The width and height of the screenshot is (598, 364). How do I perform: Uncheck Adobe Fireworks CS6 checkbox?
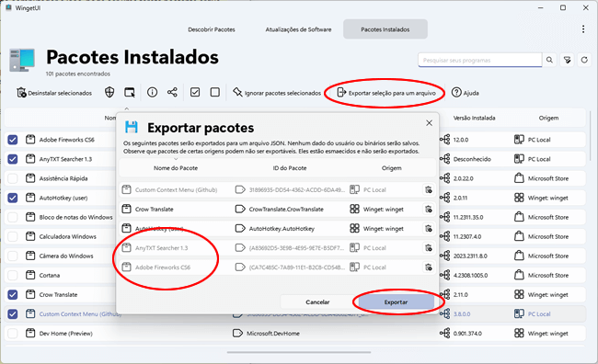click(x=13, y=140)
